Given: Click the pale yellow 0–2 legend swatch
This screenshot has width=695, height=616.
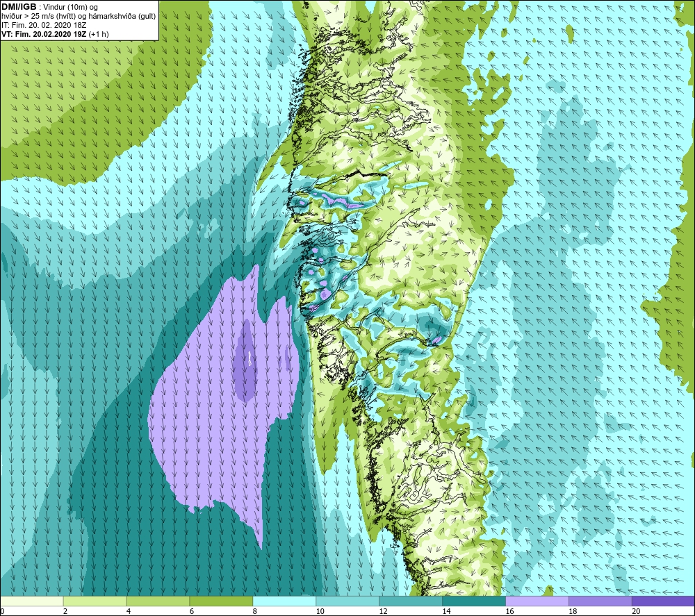Looking at the screenshot, I should 32,601.
